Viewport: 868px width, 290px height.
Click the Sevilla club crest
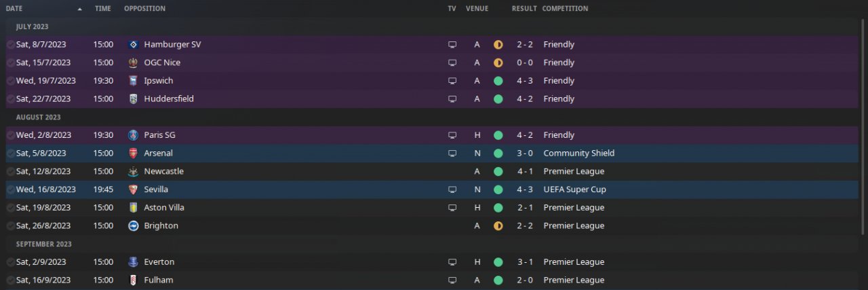[x=133, y=189]
